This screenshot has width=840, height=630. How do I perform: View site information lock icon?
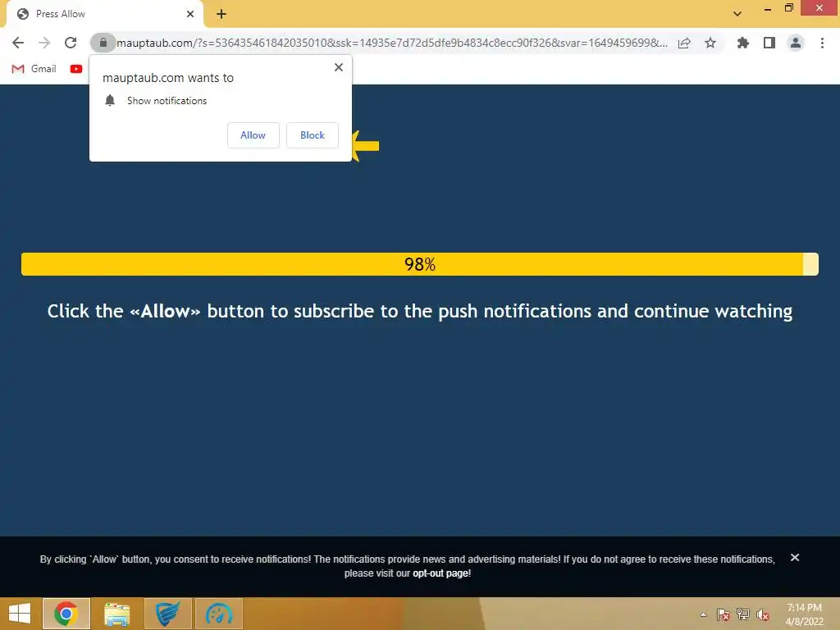(103, 43)
